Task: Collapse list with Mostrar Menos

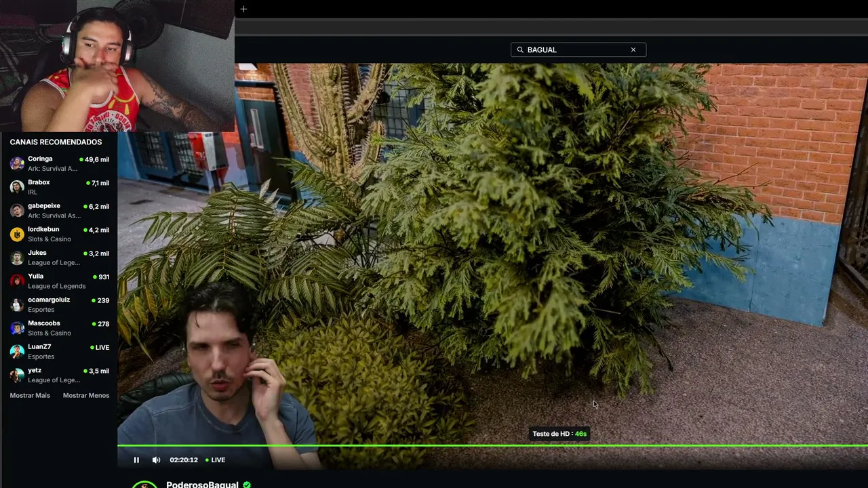Action: [x=86, y=395]
